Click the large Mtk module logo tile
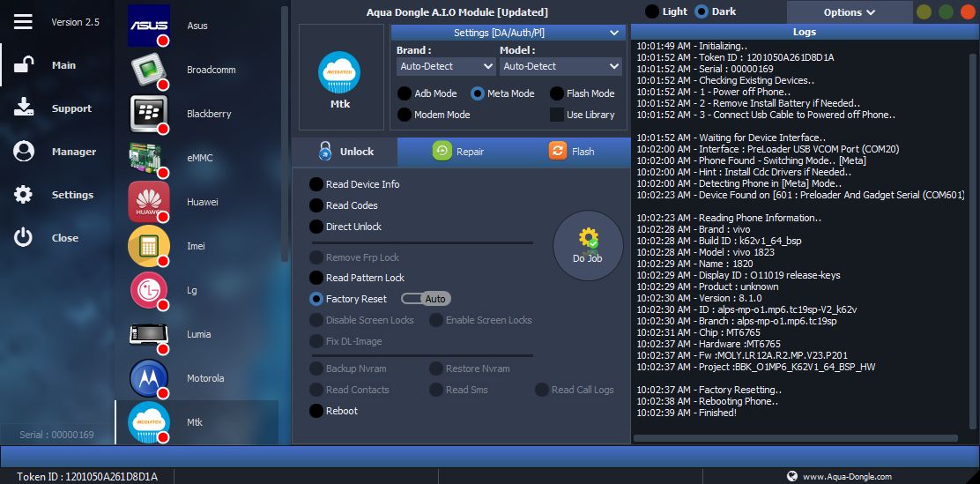 pos(341,78)
